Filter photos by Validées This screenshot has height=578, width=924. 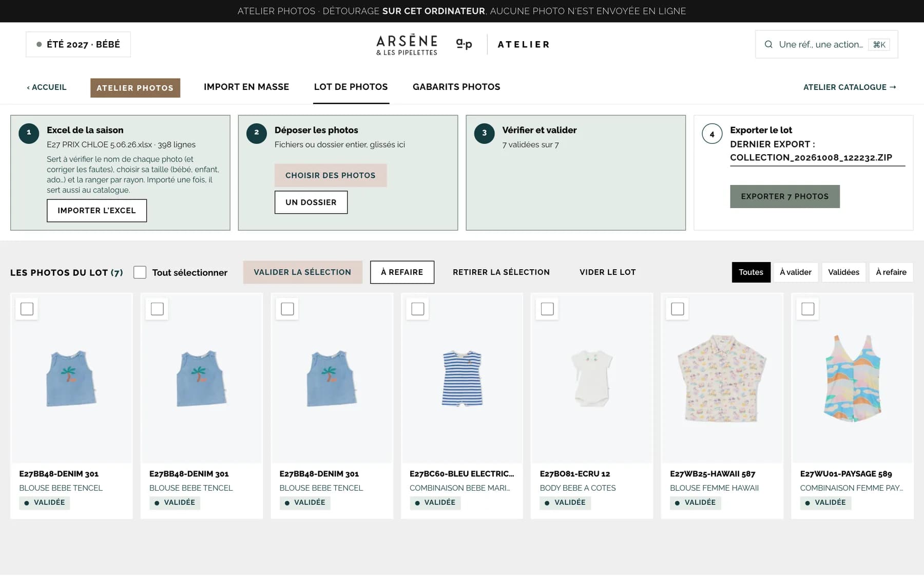pos(843,272)
